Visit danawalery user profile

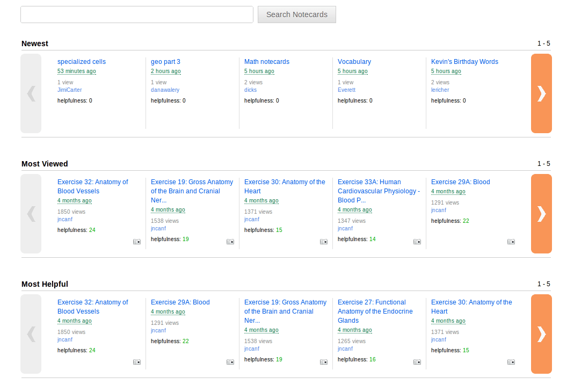click(165, 90)
